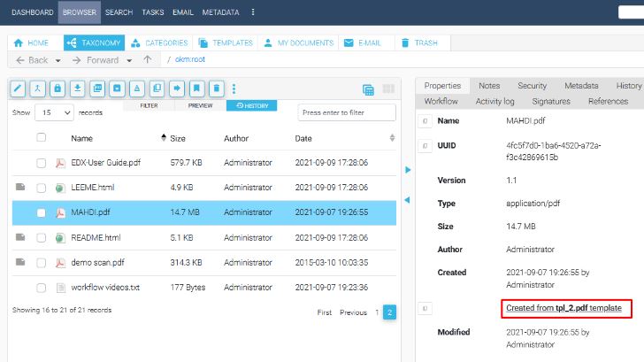Click the lock document icon
Image resolution: width=644 pixels, height=362 pixels.
(x=57, y=89)
